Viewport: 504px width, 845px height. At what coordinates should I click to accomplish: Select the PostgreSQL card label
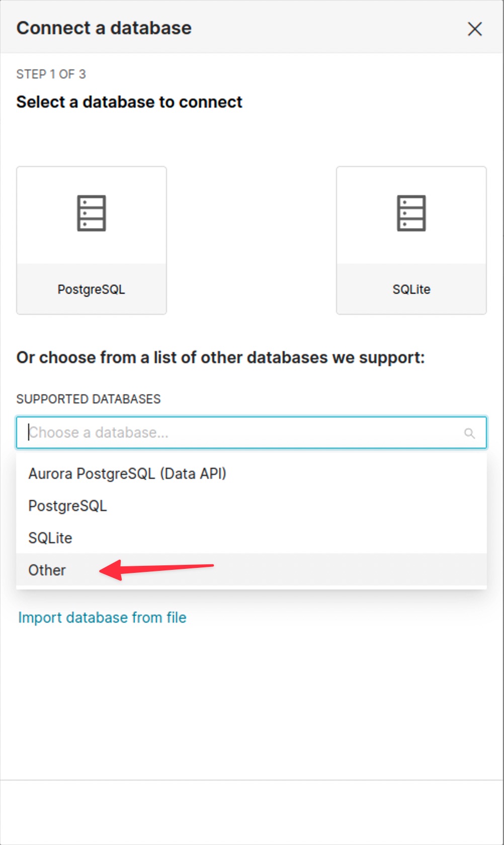[x=91, y=289]
